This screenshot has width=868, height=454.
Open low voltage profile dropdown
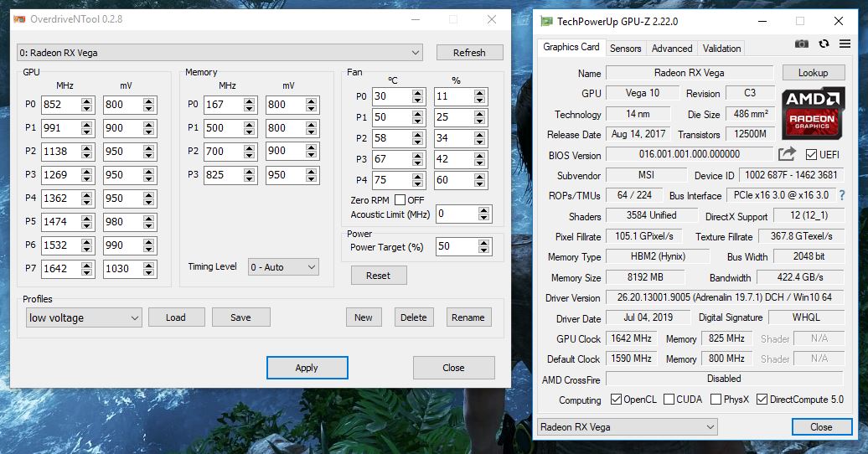tap(84, 317)
